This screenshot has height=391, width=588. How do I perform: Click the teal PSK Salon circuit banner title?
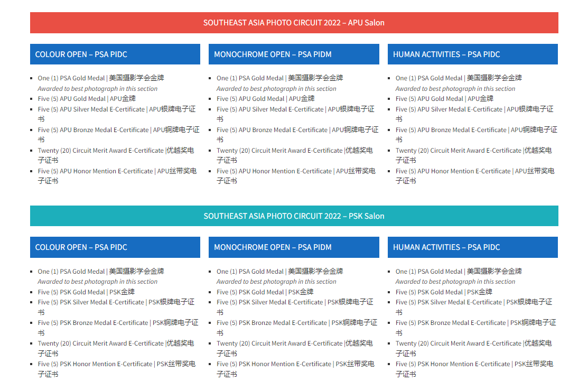[294, 216]
